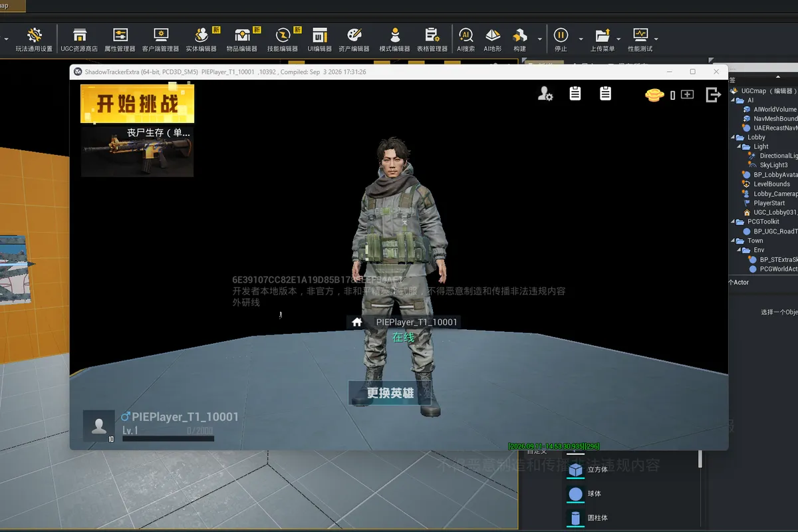The width and height of the screenshot is (798, 532).
Task: Open 资产编辑器 asset editor
Action: [354, 40]
